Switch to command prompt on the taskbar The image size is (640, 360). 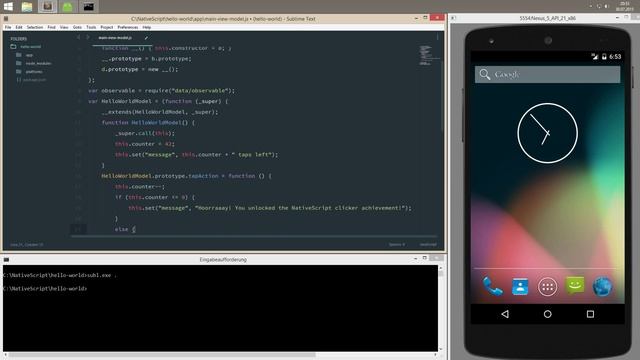coord(88,7)
